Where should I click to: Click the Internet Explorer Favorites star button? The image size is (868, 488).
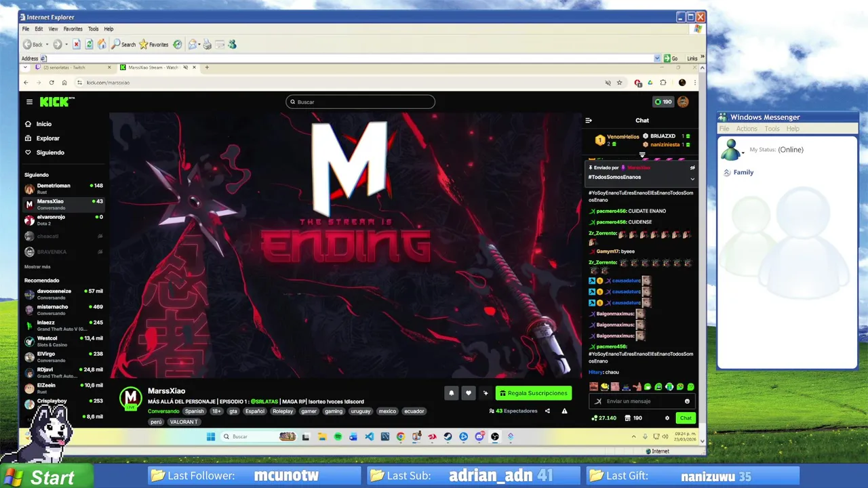tap(154, 44)
